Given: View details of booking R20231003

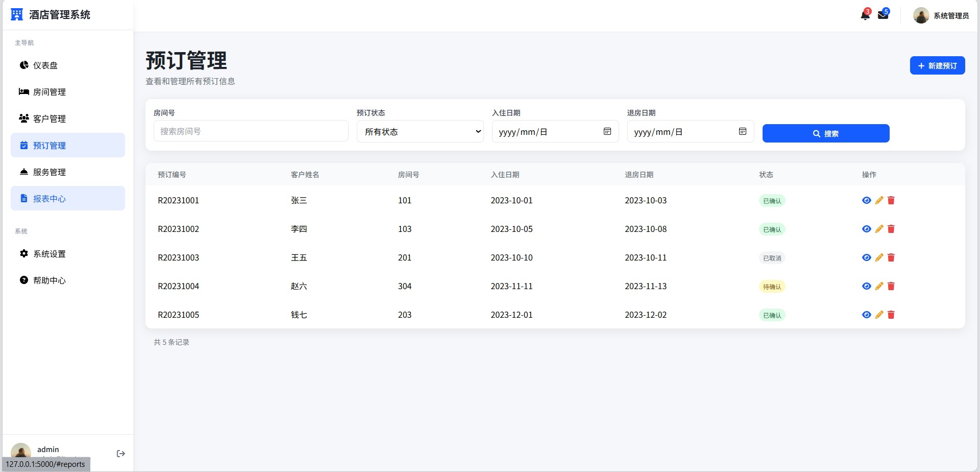Looking at the screenshot, I should (867, 257).
